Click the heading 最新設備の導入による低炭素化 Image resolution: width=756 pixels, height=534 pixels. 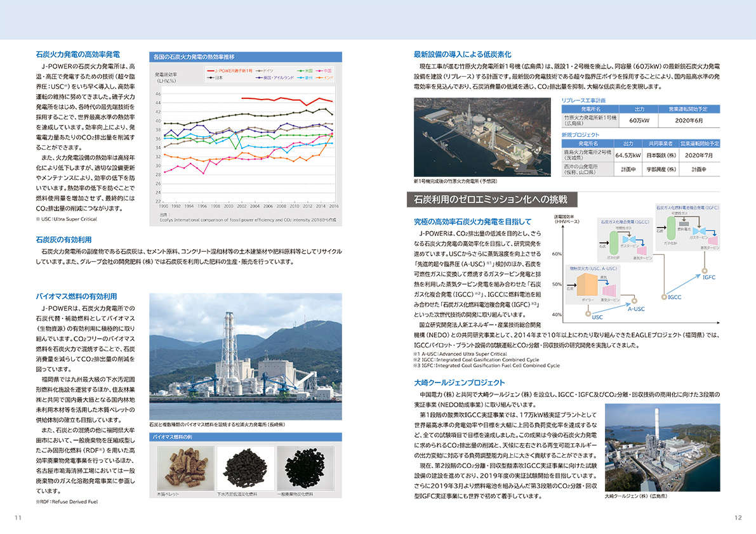(x=463, y=55)
